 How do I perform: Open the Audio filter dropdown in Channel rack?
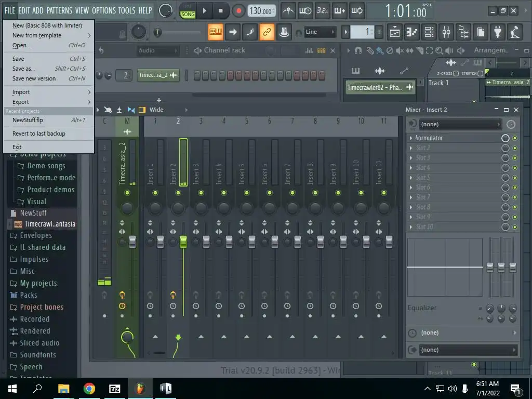[x=157, y=50]
